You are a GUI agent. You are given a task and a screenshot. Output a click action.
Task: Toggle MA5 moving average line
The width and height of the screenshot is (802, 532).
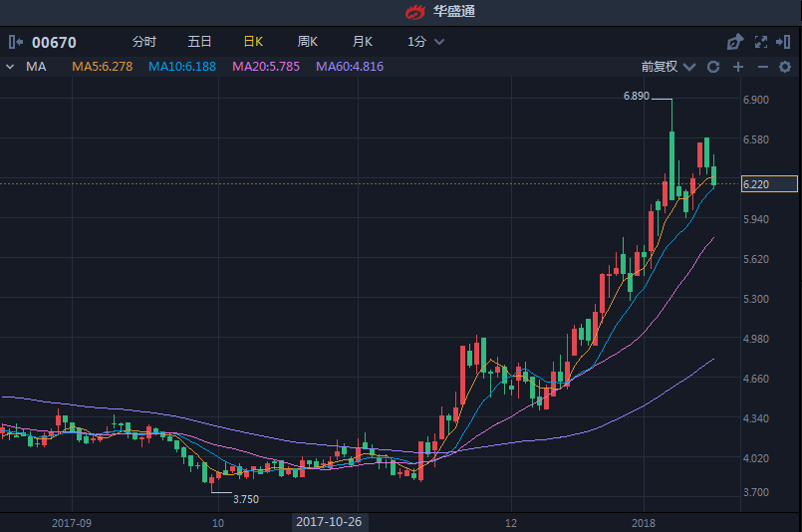pos(102,67)
